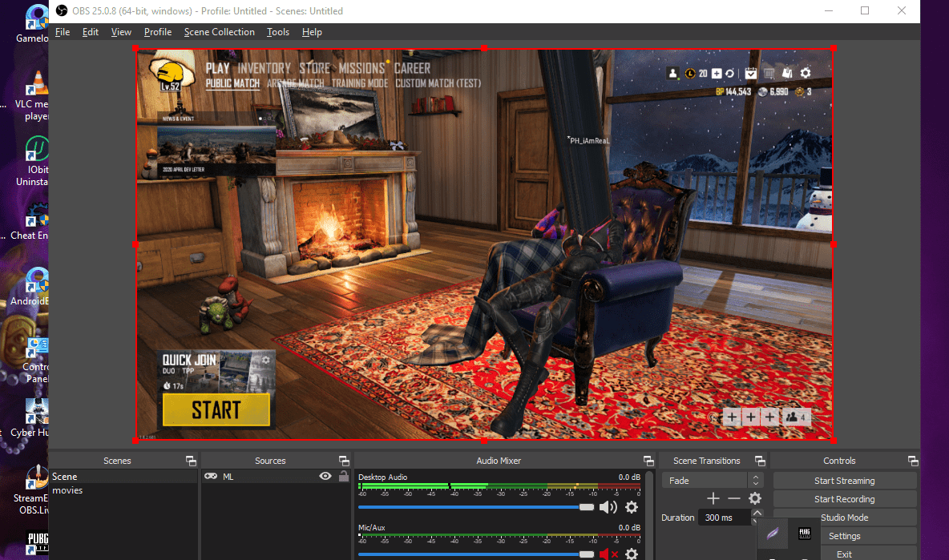Screen dimensions: 949x560
Task: Add a new scene transition
Action: [x=713, y=498]
